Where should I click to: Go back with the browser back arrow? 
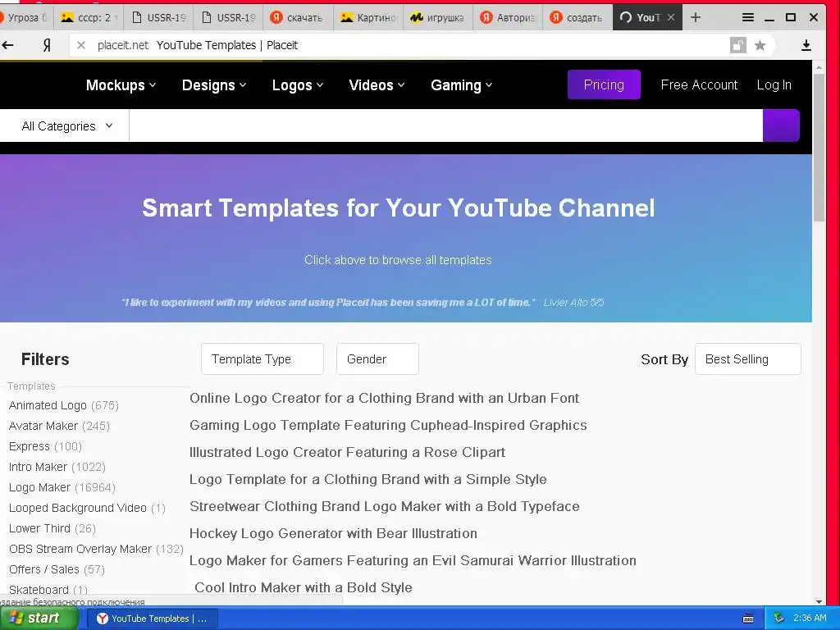point(7,45)
